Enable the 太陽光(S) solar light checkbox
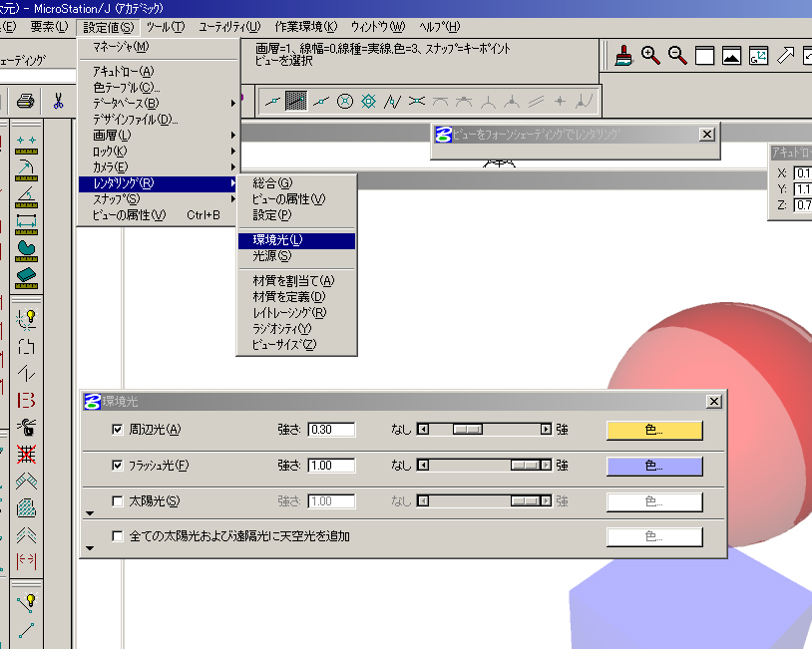This screenshot has height=649, width=812. point(118,501)
